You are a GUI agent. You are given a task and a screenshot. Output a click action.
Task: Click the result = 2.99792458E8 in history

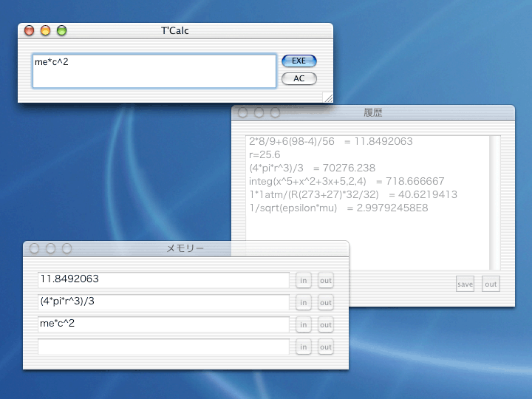pos(387,208)
